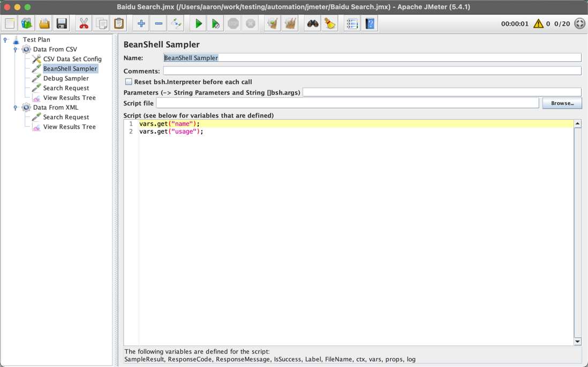Select BeanShell Sampler in the tree
This screenshot has width=588, height=367.
70,68
